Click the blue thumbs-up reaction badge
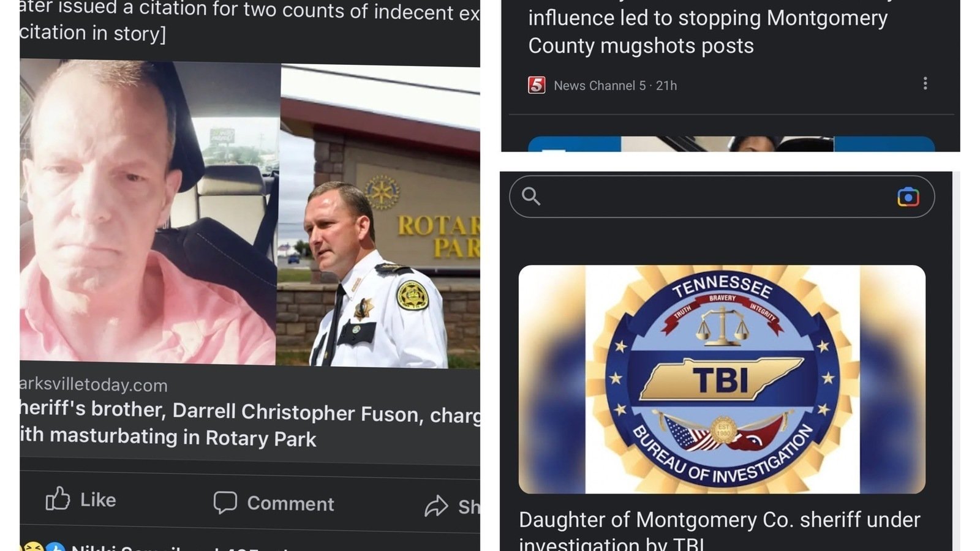980x551 pixels. pyautogui.click(x=55, y=546)
